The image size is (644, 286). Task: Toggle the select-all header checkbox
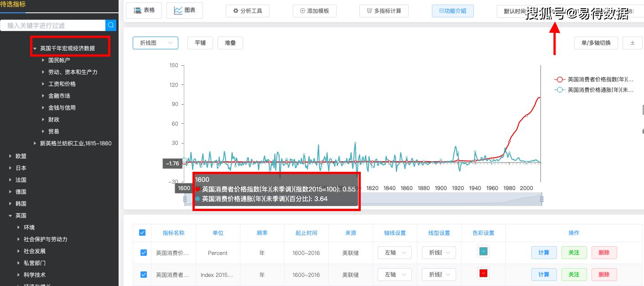click(x=142, y=233)
